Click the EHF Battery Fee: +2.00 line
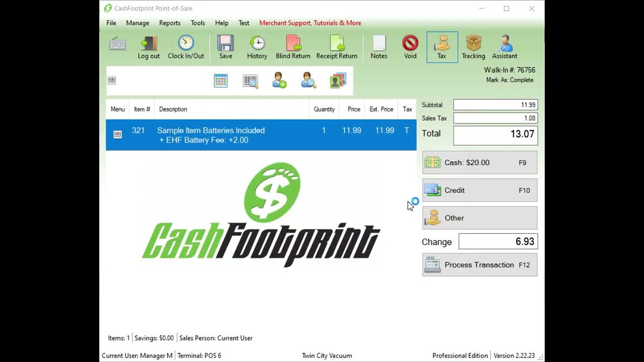Viewport: 644px width, 362px height. pos(204,140)
